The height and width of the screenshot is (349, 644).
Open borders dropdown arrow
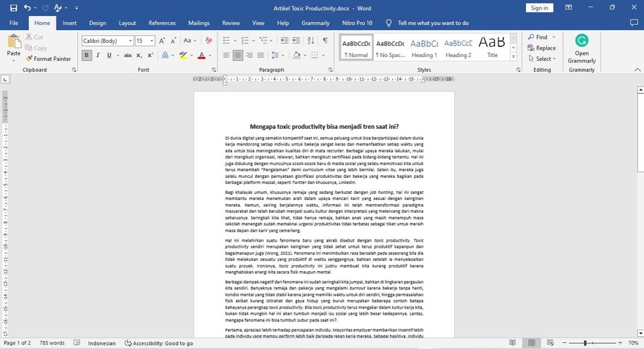[x=323, y=55]
